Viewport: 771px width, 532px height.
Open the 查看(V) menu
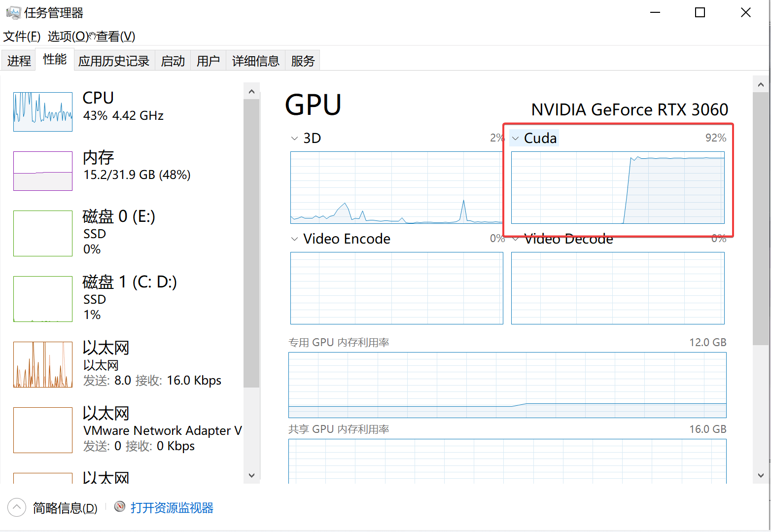115,36
